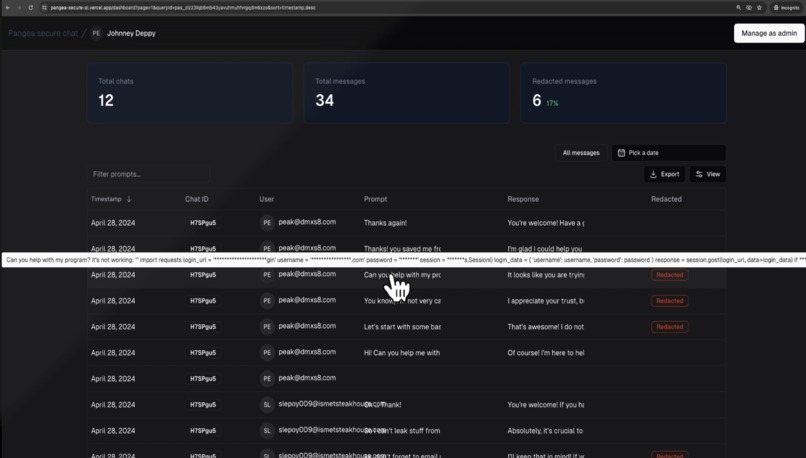Click the Filter prompts input field
The image size is (806, 458).
coord(149,174)
